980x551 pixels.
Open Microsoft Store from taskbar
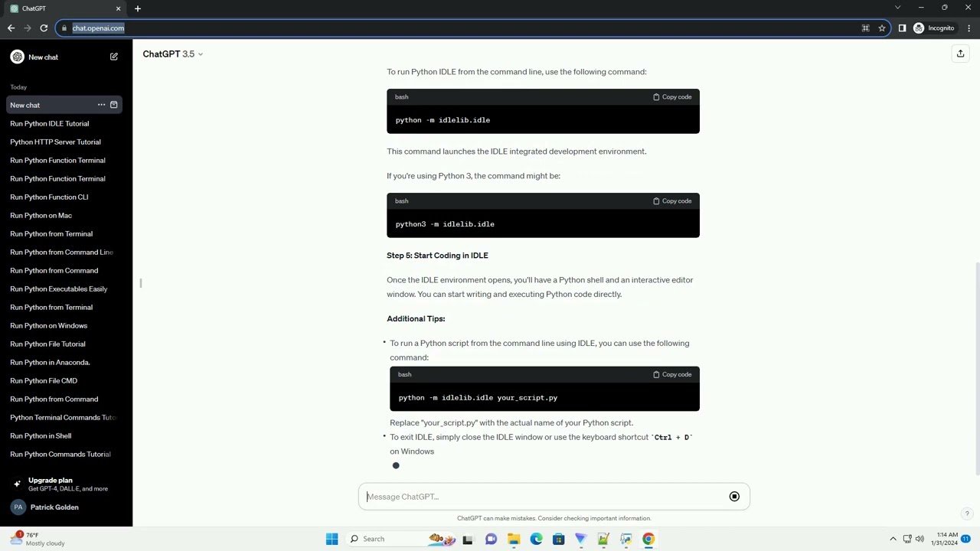tap(558, 539)
